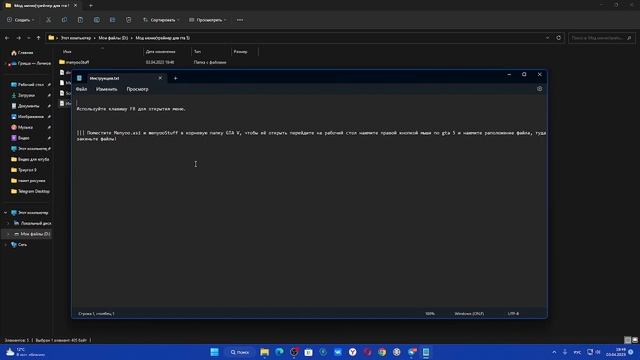Open the Трургол 9 folder in sidebar
Image resolution: width=640 pixels, height=360 pixels.
pyautogui.click(x=27, y=170)
